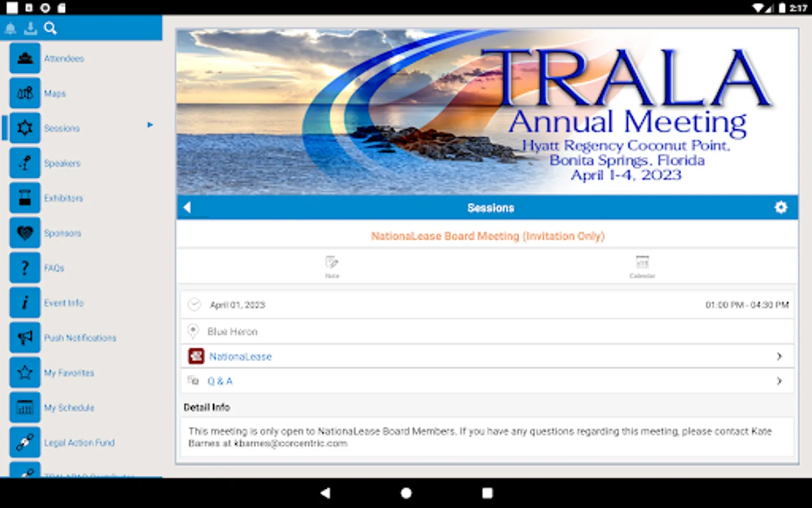812x508 pixels.
Task: Tap the Maps sidebar icon
Action: [25, 93]
